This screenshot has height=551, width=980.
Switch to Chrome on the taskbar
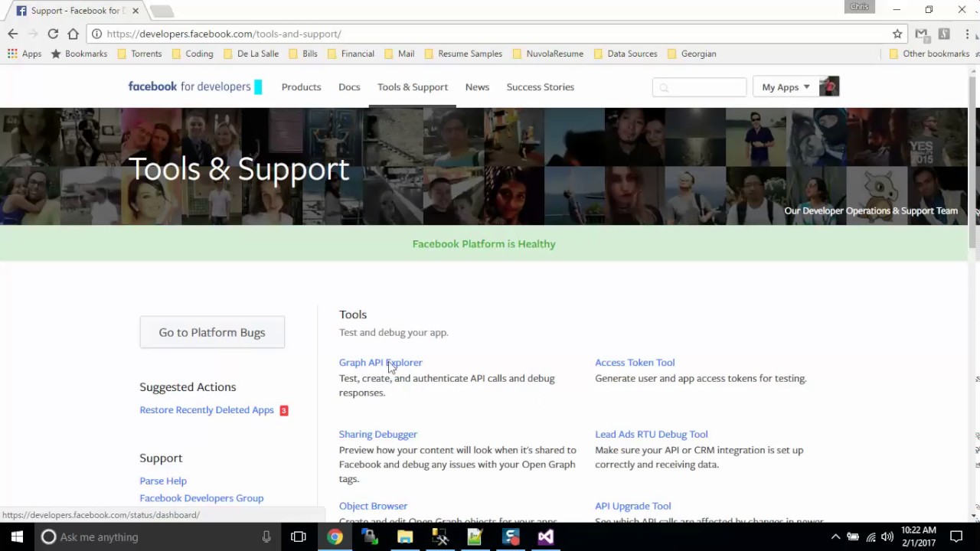coord(335,536)
